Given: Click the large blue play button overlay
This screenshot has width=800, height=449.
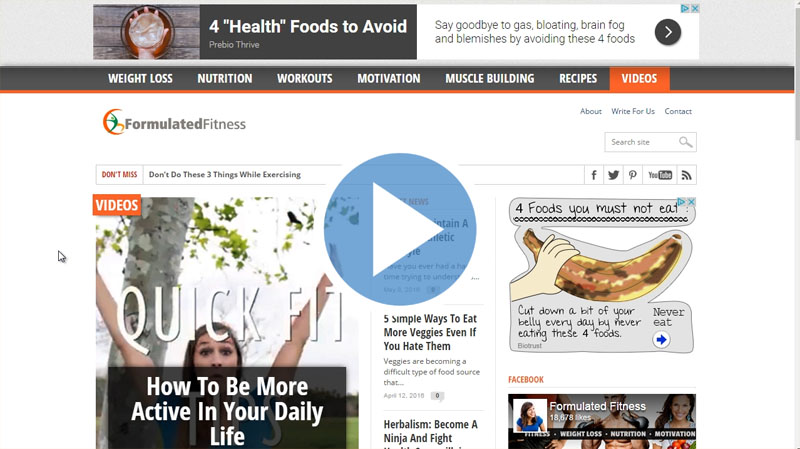Looking at the screenshot, I should [x=400, y=230].
